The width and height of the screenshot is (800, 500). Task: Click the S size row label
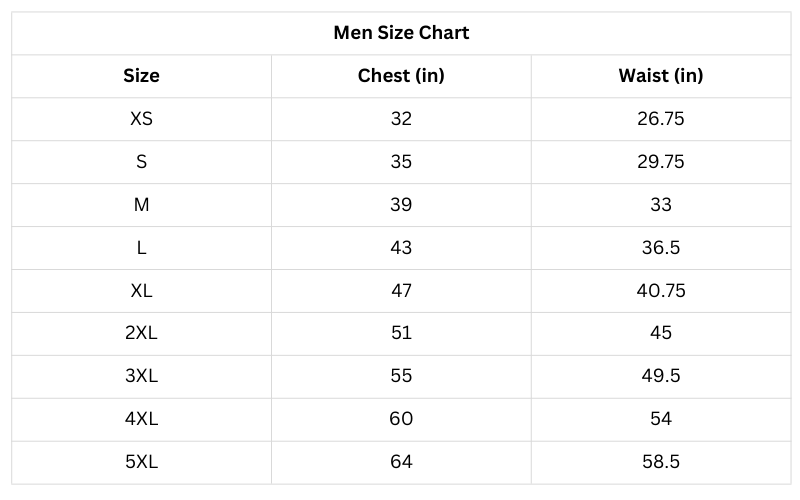pos(141,162)
